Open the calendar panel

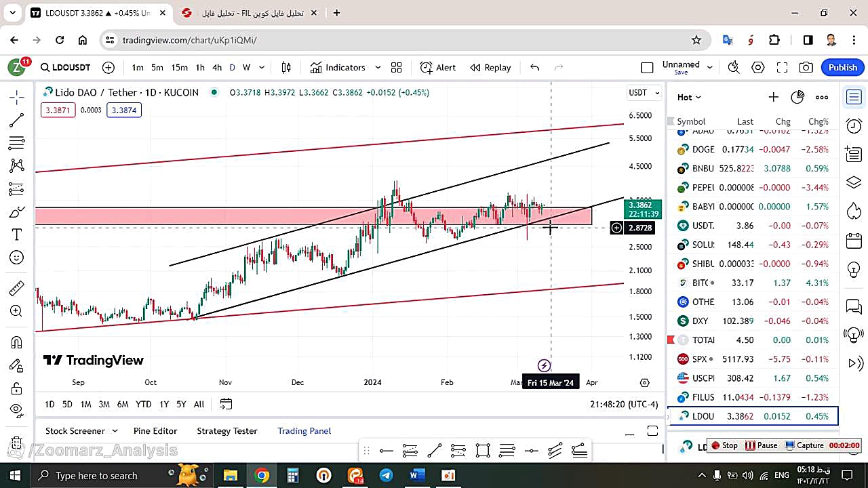point(854,240)
